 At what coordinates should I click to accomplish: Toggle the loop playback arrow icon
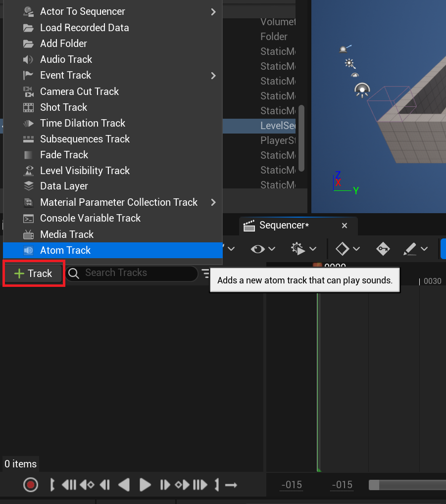pyautogui.click(x=231, y=485)
